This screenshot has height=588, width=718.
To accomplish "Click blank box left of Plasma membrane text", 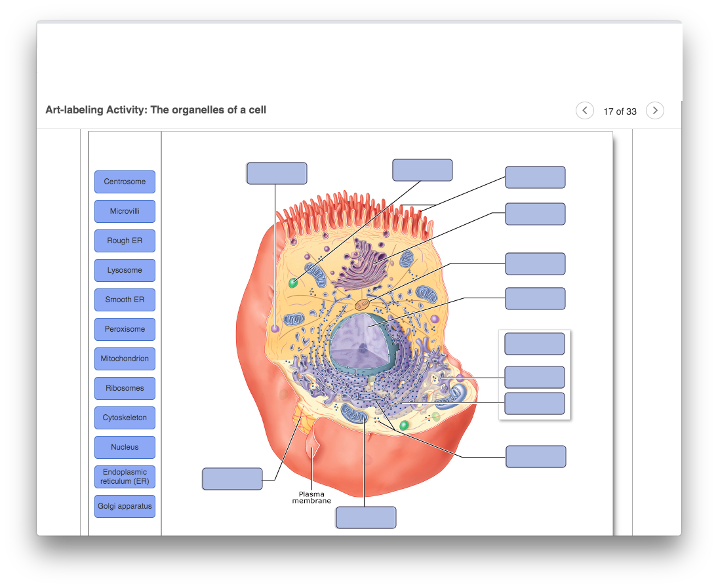I will pyautogui.click(x=232, y=479).
